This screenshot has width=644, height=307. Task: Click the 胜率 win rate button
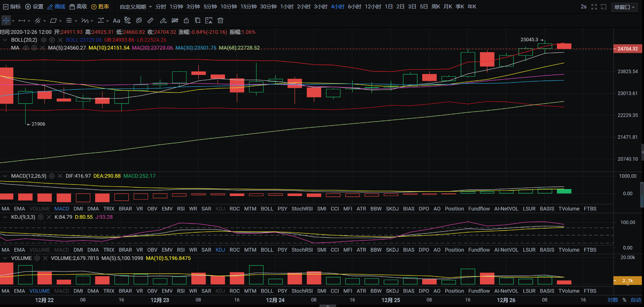point(100,7)
